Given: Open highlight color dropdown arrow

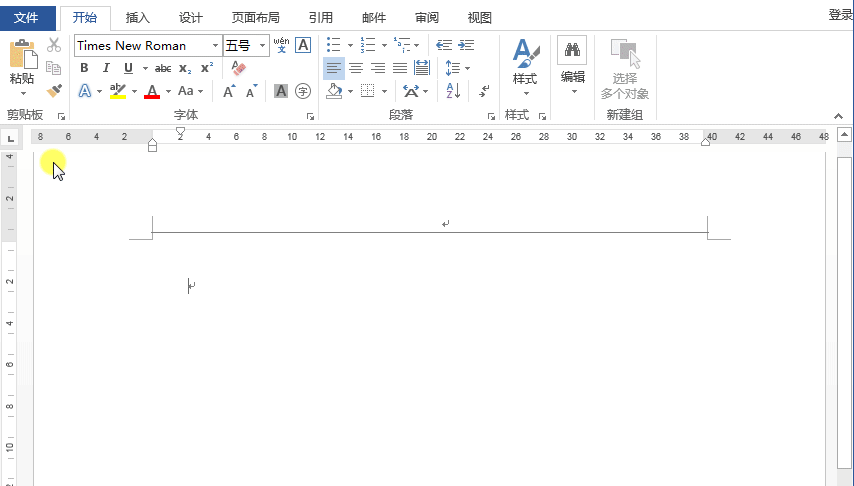Looking at the screenshot, I should [x=135, y=92].
